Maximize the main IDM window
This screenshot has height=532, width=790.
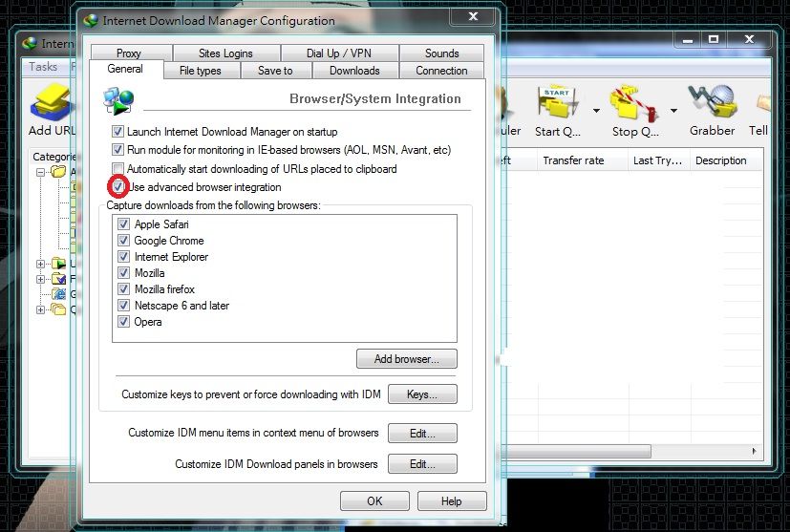(x=714, y=39)
